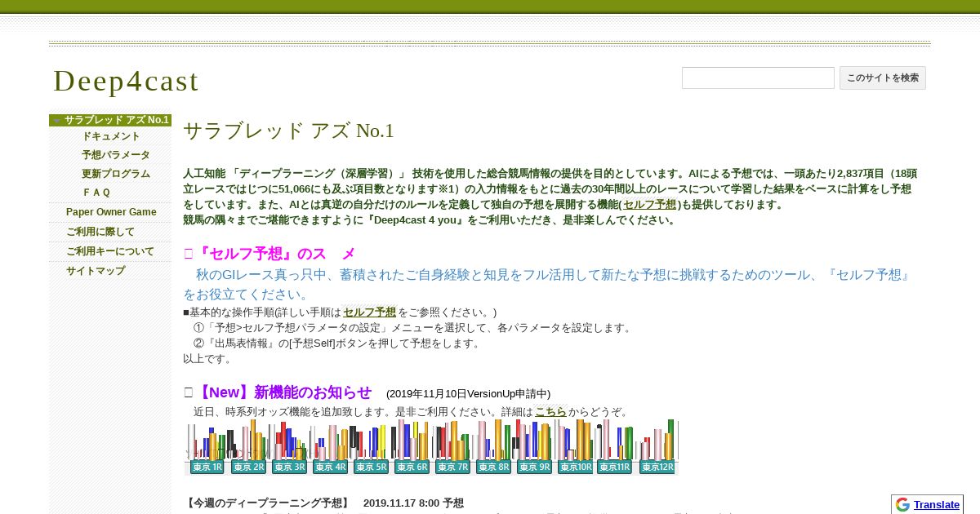
Task: Click the Deep4cast site title
Action: pyautogui.click(x=126, y=81)
